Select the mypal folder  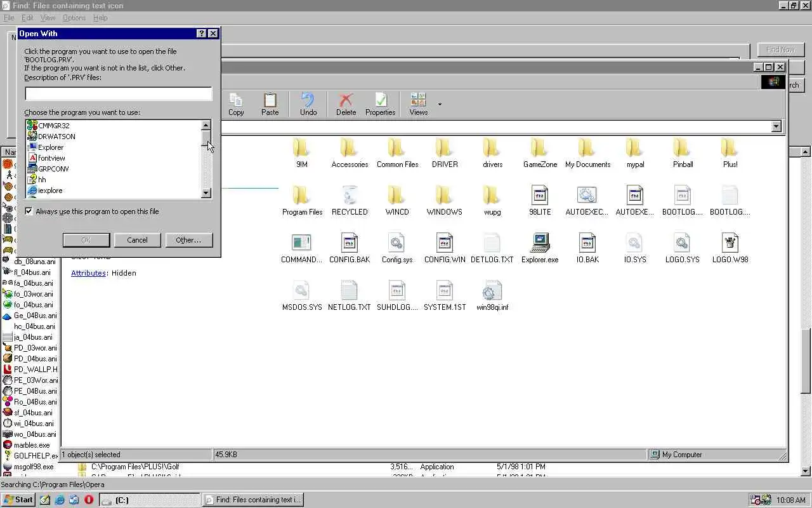[x=635, y=153]
